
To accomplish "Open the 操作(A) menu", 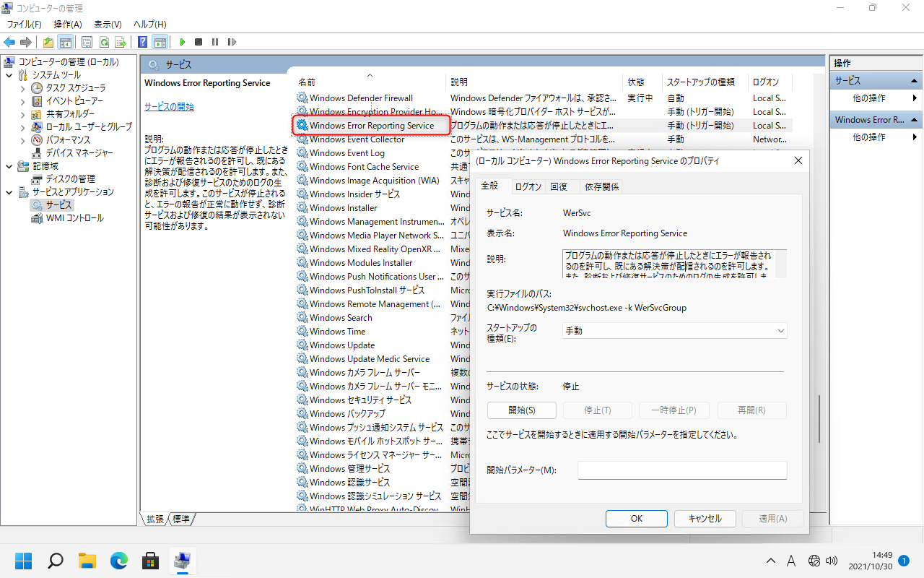I will (x=68, y=25).
